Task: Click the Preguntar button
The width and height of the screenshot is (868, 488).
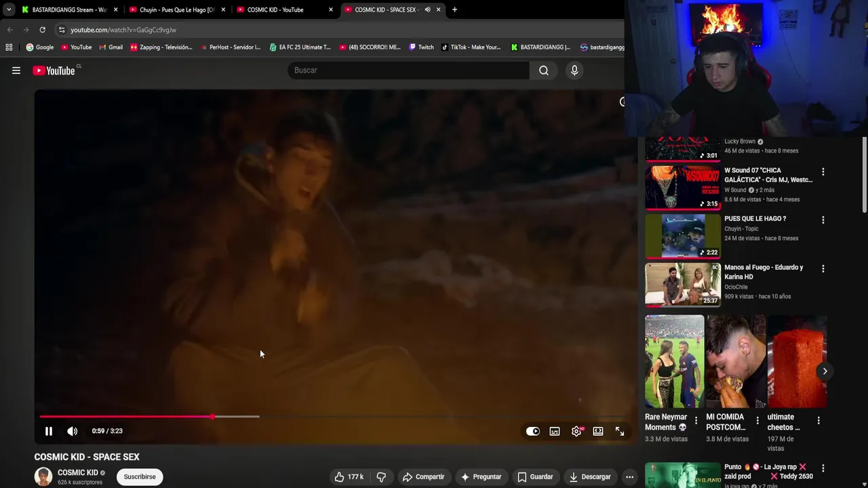Action: (481, 477)
